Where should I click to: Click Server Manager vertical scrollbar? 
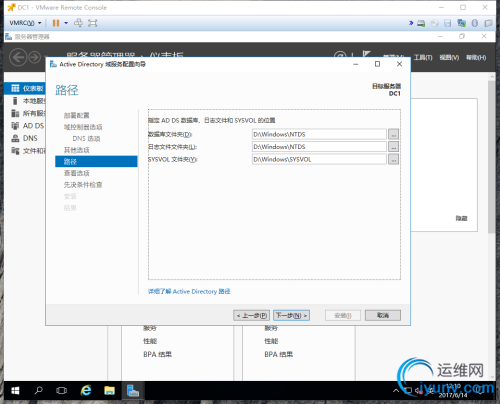(x=492, y=157)
